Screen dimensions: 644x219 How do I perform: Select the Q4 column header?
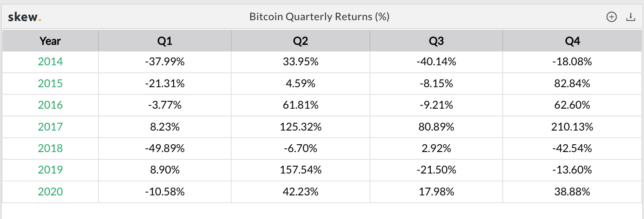point(573,41)
